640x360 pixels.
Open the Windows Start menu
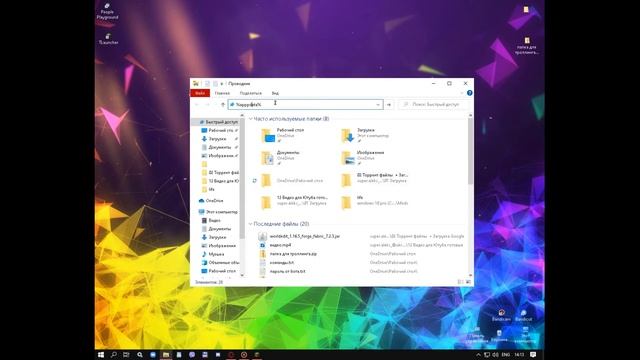click(x=101, y=355)
